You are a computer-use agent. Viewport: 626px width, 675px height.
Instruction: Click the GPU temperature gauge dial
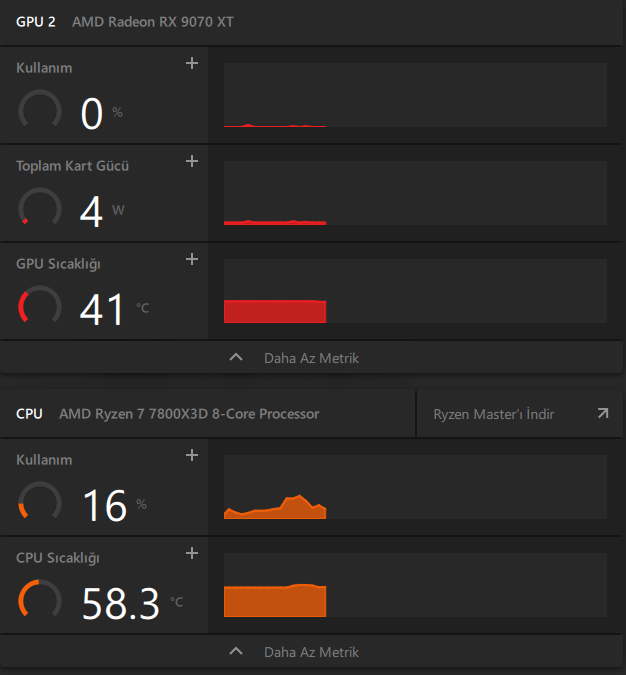tap(40, 306)
